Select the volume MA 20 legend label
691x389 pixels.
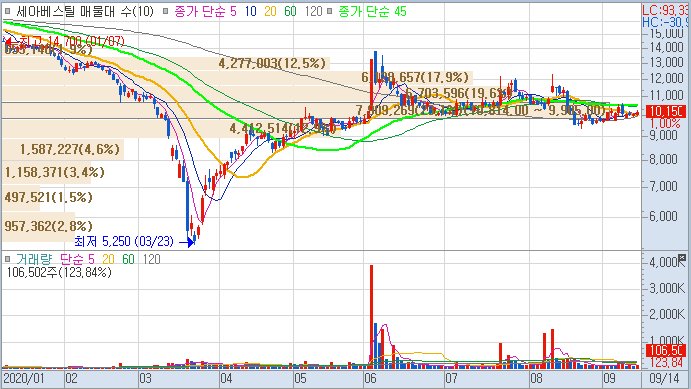pyautogui.click(x=108, y=259)
